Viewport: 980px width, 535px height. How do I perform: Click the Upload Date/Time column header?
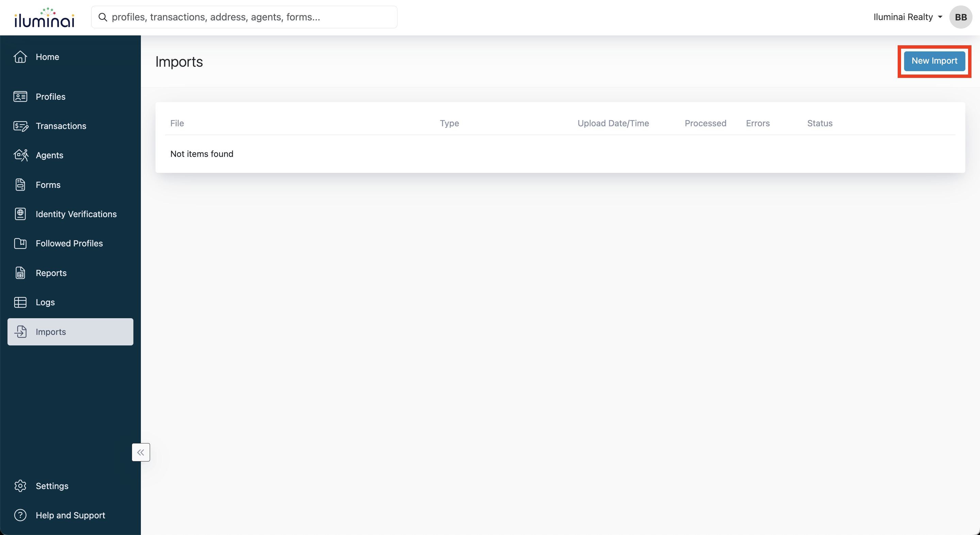point(613,123)
